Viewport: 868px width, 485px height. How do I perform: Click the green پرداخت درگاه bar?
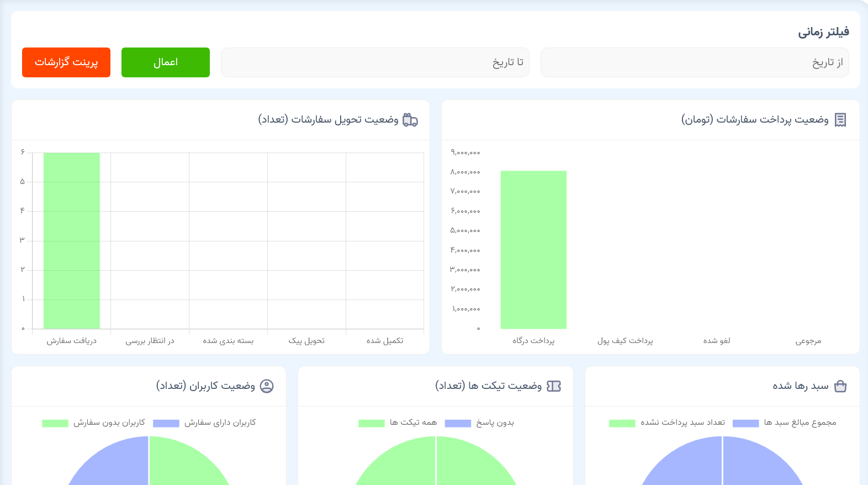coord(533,250)
